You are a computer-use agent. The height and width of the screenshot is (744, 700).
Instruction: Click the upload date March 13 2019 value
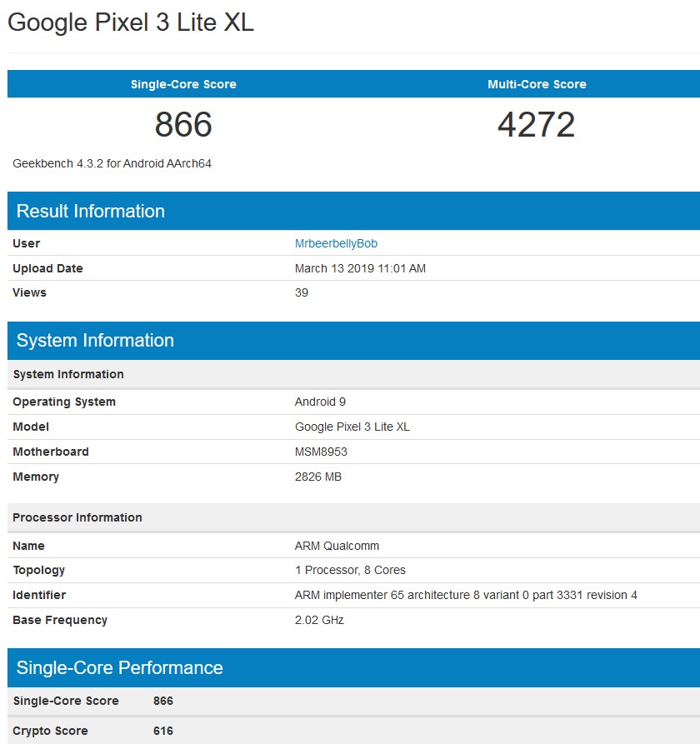pos(360,268)
